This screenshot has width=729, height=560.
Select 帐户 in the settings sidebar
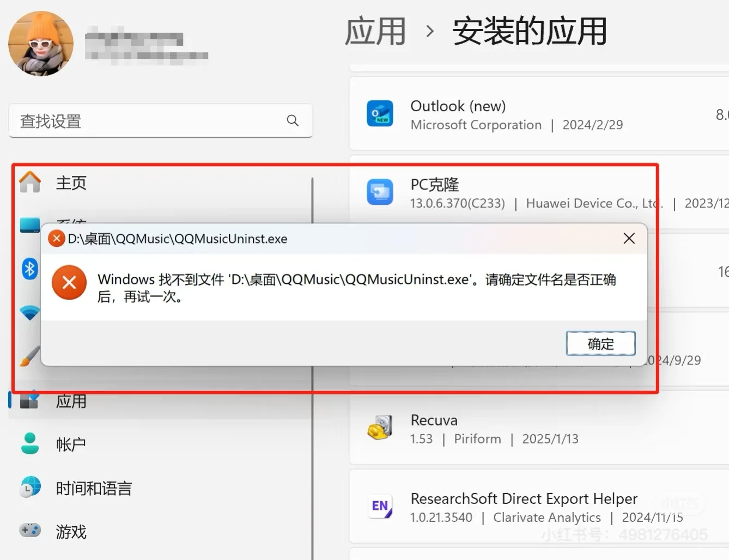coord(71,444)
